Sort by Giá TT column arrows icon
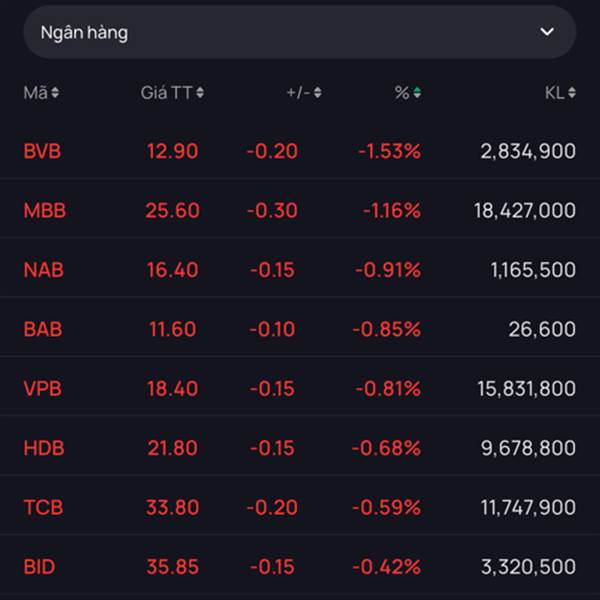The image size is (600, 600). (x=200, y=92)
